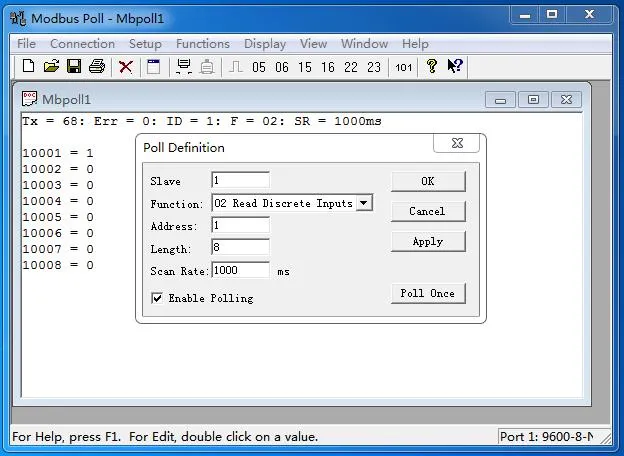Minimize the Mbpoll1 child window
Image resolution: width=624 pixels, height=456 pixels.
point(500,99)
